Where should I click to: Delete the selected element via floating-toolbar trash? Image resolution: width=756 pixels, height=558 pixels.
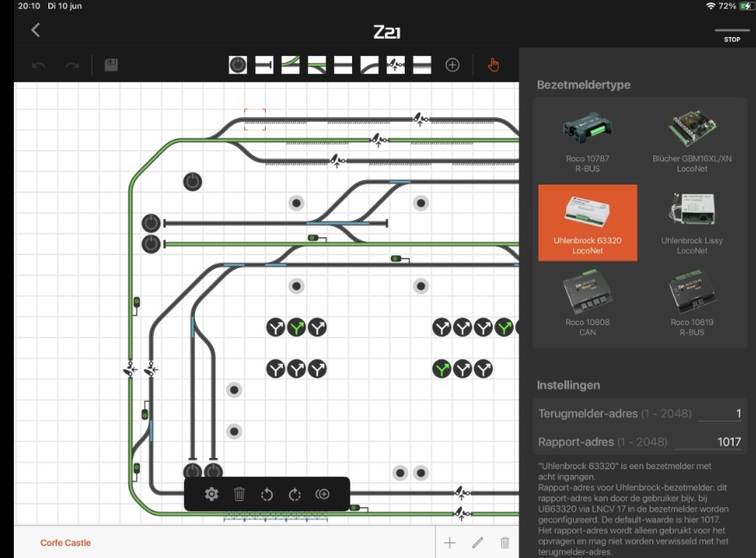(239, 494)
